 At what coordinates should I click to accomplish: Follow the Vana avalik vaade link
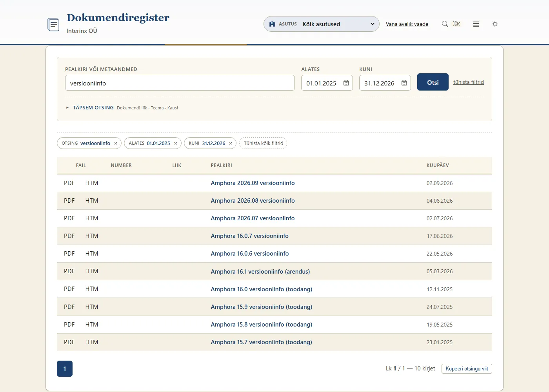pos(407,24)
